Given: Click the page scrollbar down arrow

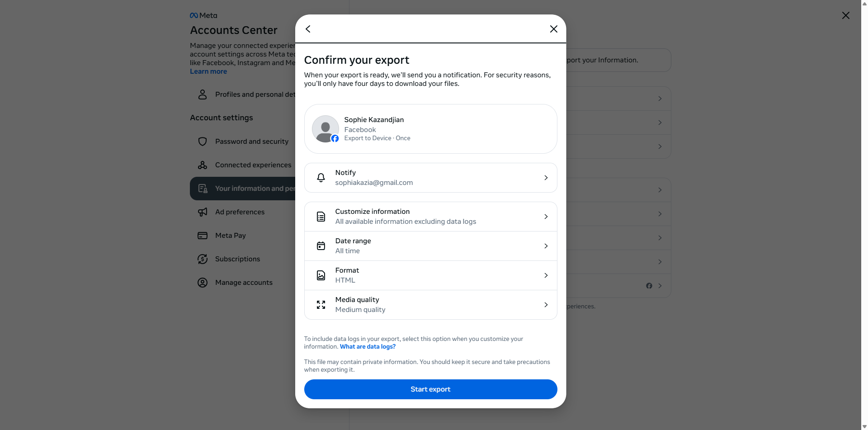Looking at the screenshot, I should point(864,426).
